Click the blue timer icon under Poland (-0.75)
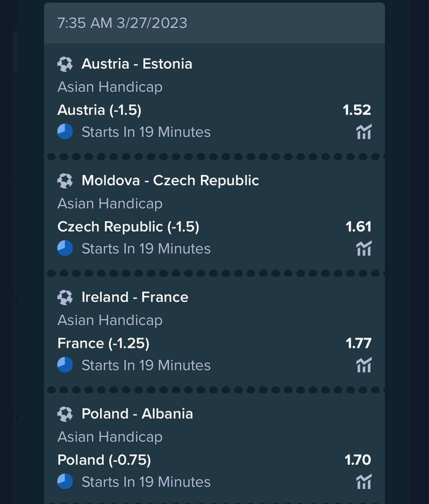Viewport: 429px width, 504px height. (65, 482)
